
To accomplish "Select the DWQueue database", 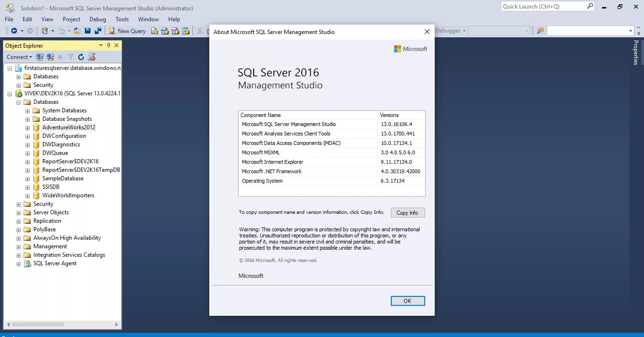I will [x=55, y=153].
